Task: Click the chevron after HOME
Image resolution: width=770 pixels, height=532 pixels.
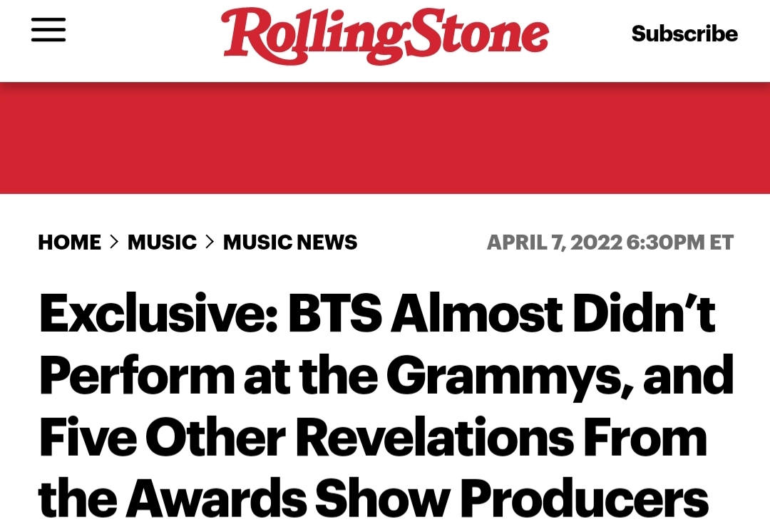Action: coord(114,242)
